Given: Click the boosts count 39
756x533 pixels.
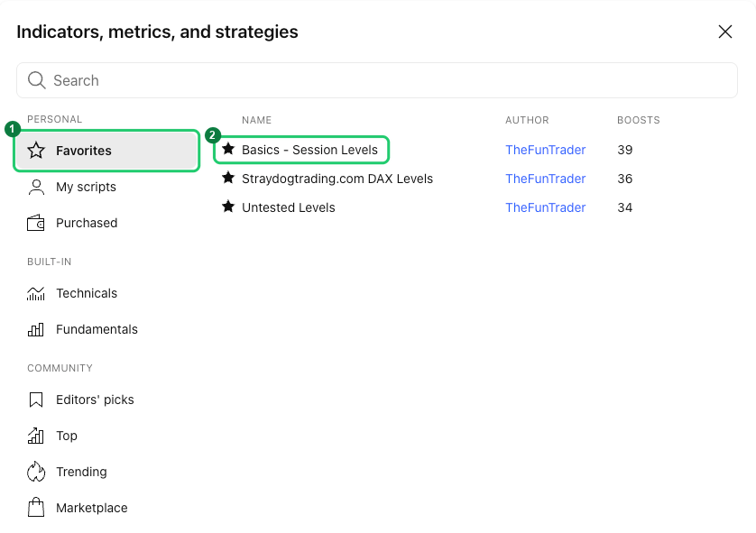Looking at the screenshot, I should (625, 150).
